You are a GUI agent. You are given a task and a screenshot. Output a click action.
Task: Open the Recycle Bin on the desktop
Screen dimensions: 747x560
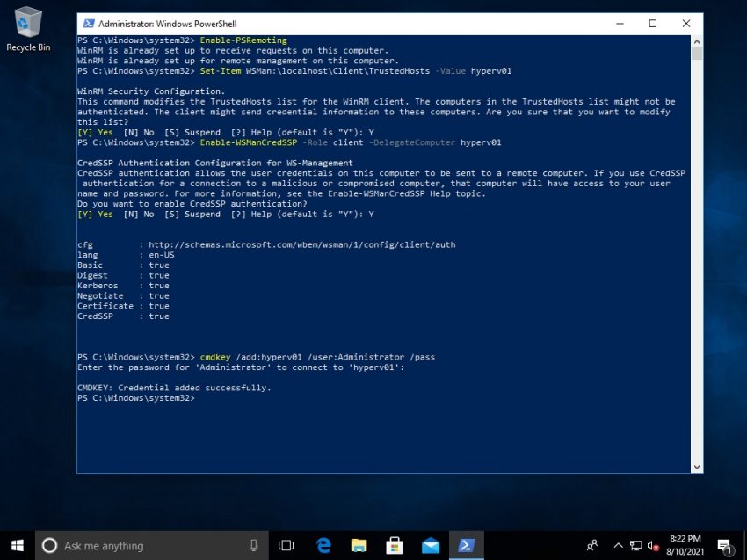29,28
